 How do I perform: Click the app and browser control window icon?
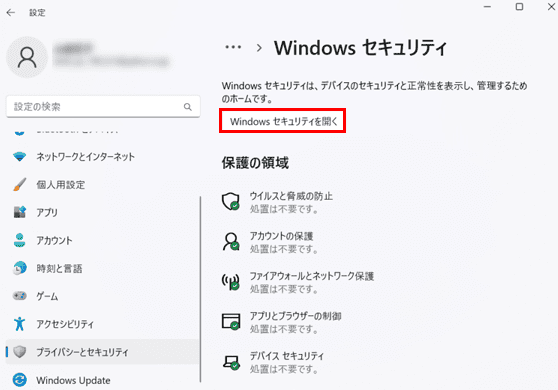click(x=231, y=322)
